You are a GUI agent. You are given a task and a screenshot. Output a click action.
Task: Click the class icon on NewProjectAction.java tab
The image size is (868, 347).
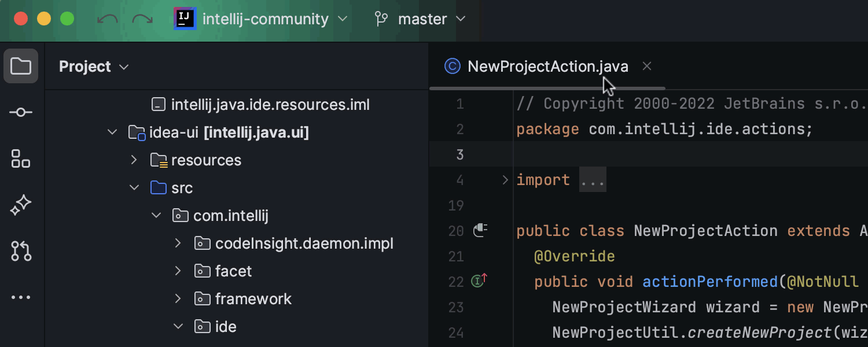pyautogui.click(x=452, y=67)
